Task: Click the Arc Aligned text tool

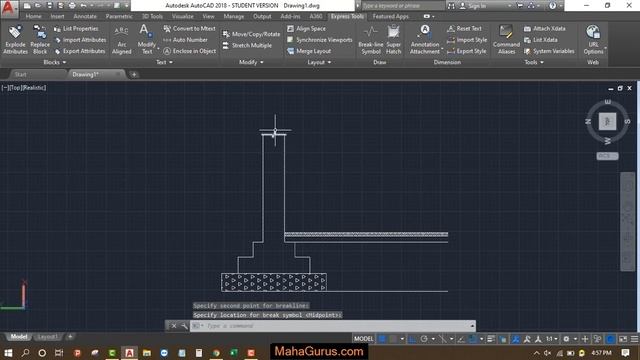Action: pos(122,40)
